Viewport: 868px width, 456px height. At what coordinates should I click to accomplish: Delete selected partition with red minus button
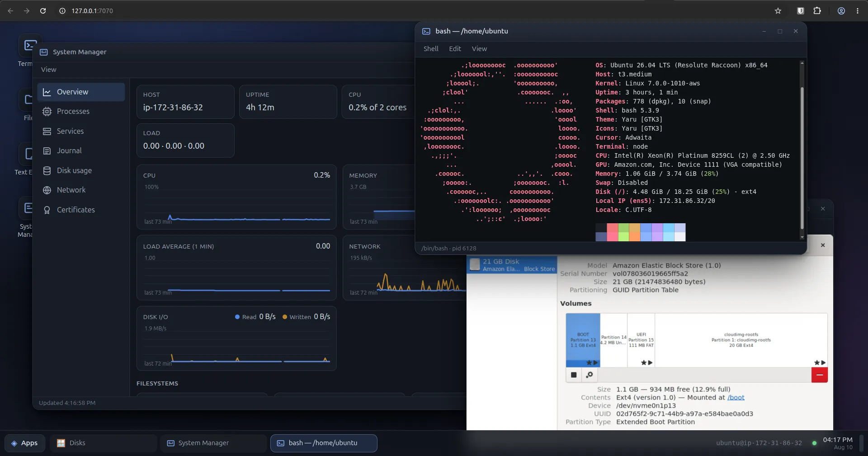[819, 375]
